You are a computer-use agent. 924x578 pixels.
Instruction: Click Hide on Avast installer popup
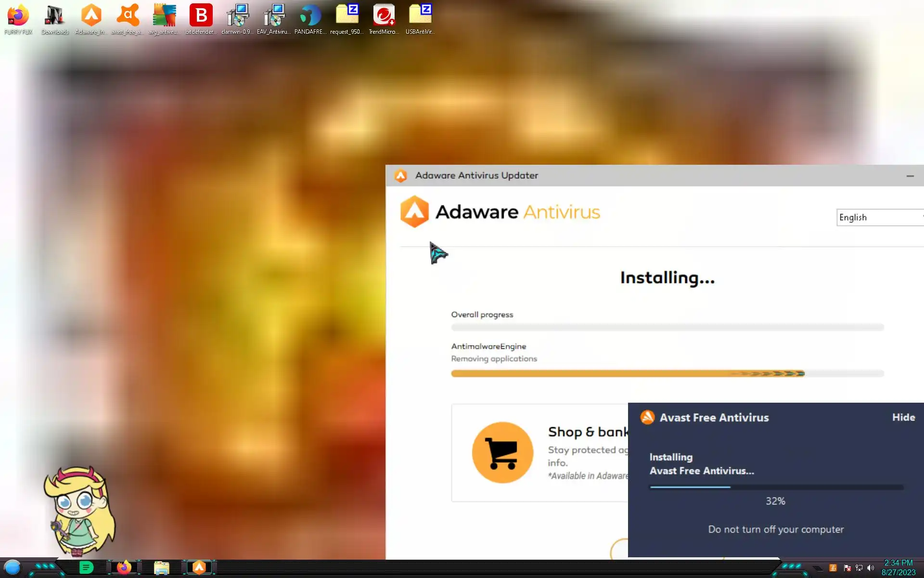point(903,418)
